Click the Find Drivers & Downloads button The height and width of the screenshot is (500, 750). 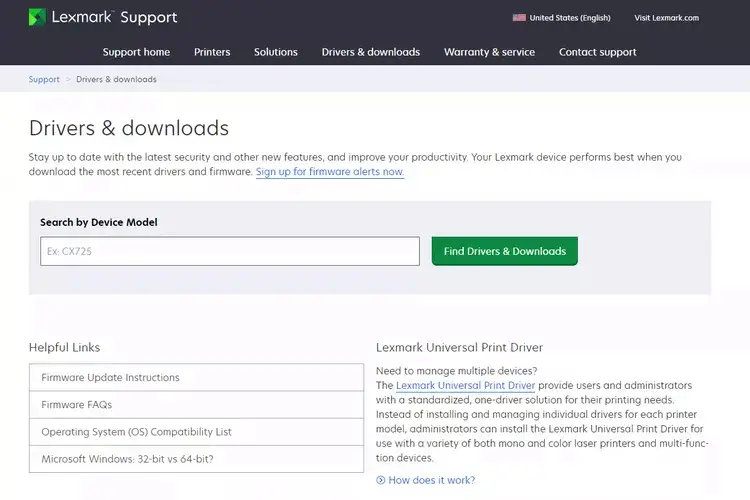click(x=505, y=251)
